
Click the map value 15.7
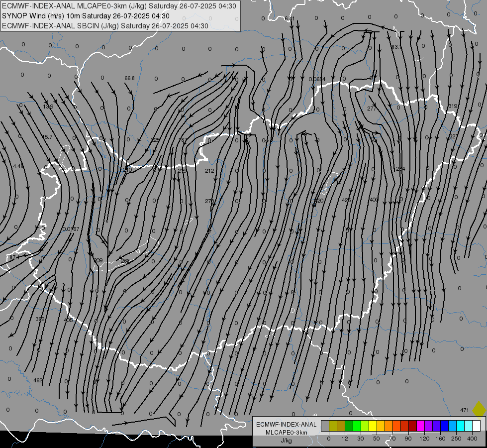(47, 137)
